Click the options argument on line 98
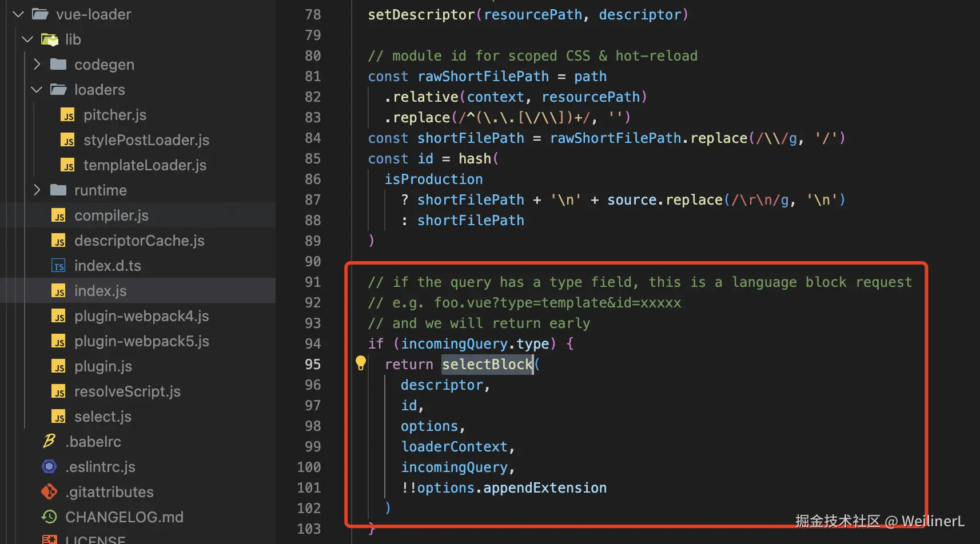 click(429, 426)
